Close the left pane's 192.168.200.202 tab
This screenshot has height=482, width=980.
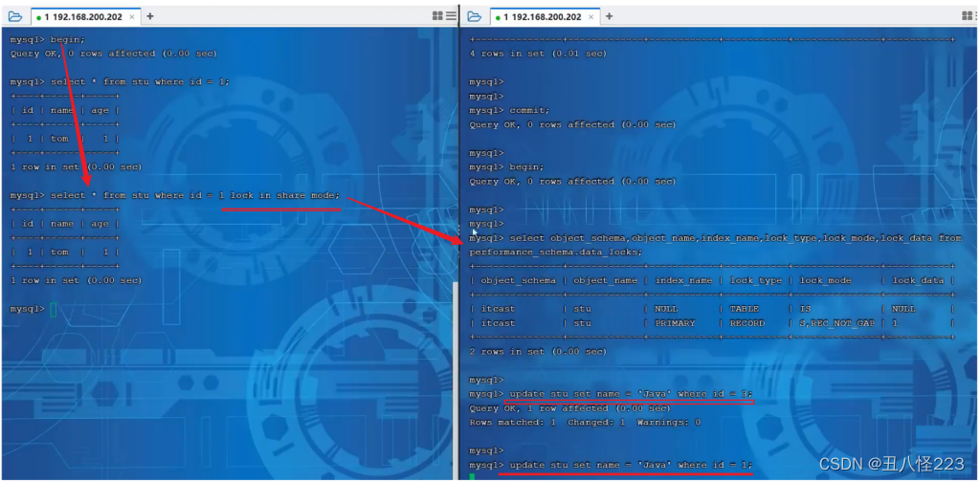[132, 17]
